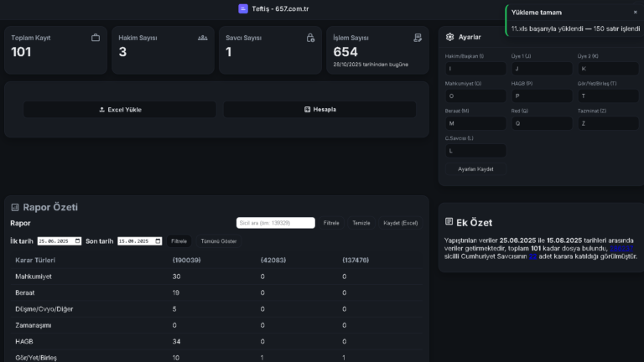Click the Kaydet (Excel) button
Viewport: 644px width, 362px height.
pos(401,223)
